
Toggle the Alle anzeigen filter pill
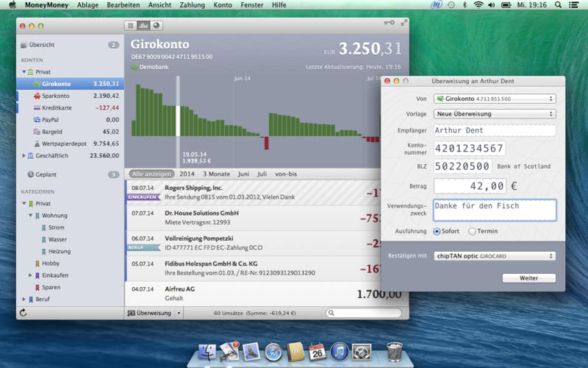click(x=152, y=174)
